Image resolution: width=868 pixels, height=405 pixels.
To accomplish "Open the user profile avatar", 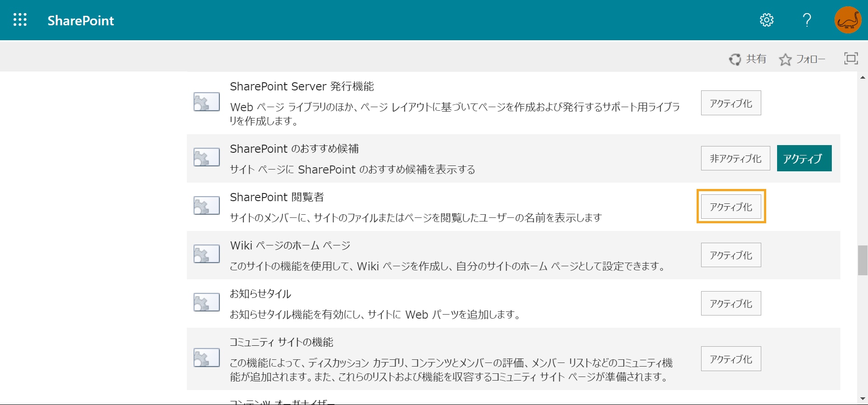I will click(x=848, y=20).
